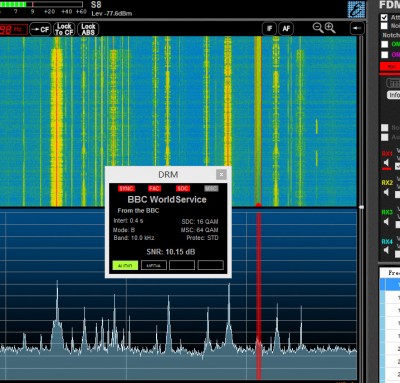Click the FAC indicator in the DRM window

click(x=154, y=189)
